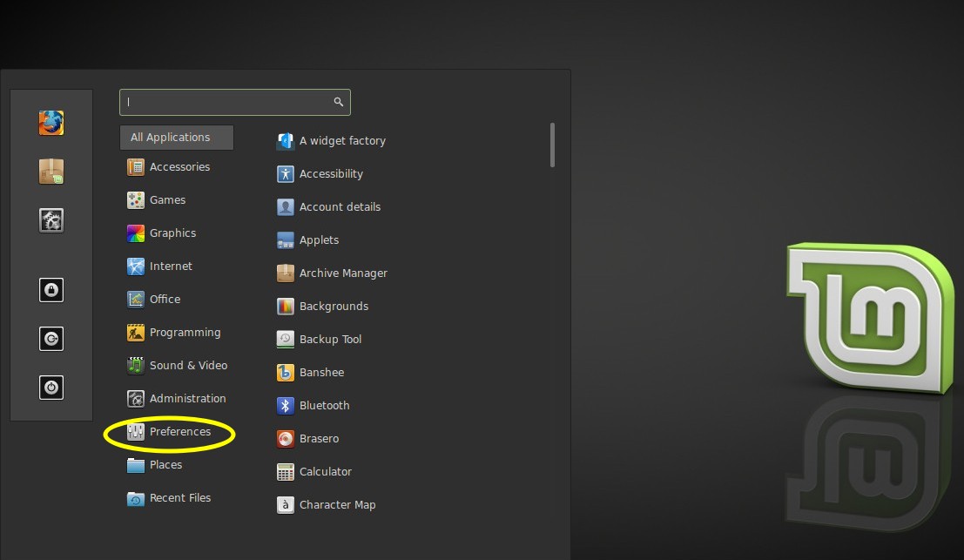964x560 pixels.
Task: Open the Calculator application
Action: pyautogui.click(x=314, y=472)
